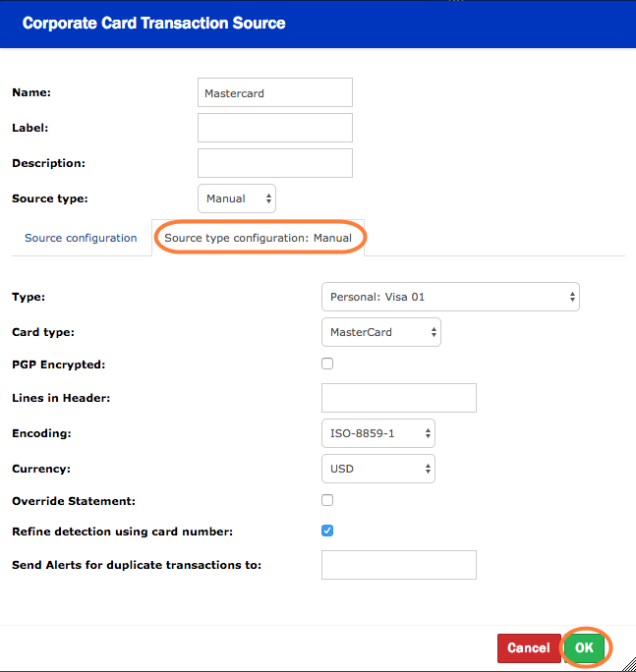
Task: Enable the PGP Encrypted checkbox
Action: point(327,364)
